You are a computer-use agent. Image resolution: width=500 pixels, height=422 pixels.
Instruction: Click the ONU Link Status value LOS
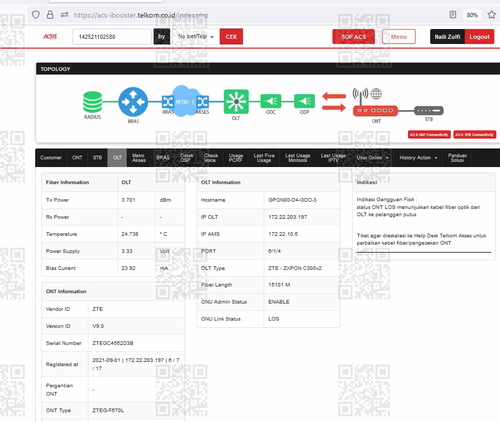(274, 319)
